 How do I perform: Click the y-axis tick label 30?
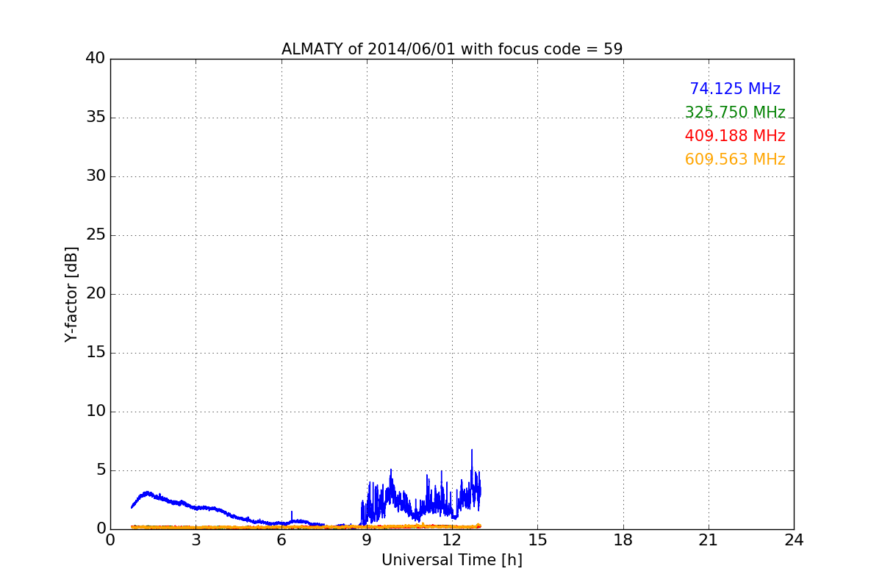pyautogui.click(x=96, y=176)
